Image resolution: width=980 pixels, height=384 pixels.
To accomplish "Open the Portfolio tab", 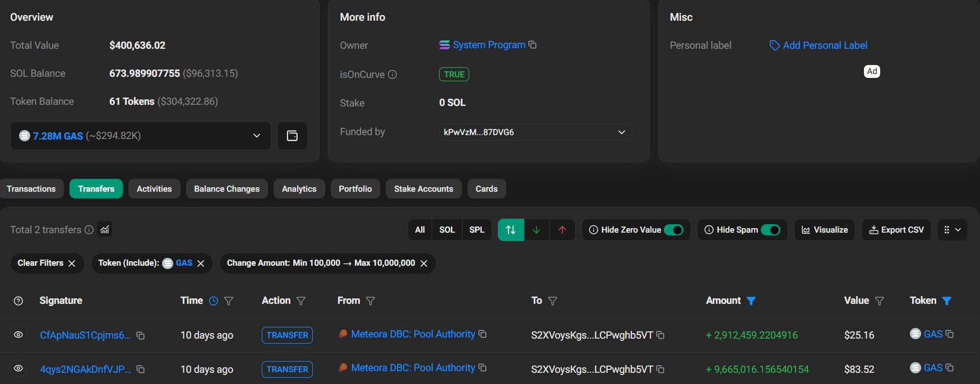I will [355, 189].
